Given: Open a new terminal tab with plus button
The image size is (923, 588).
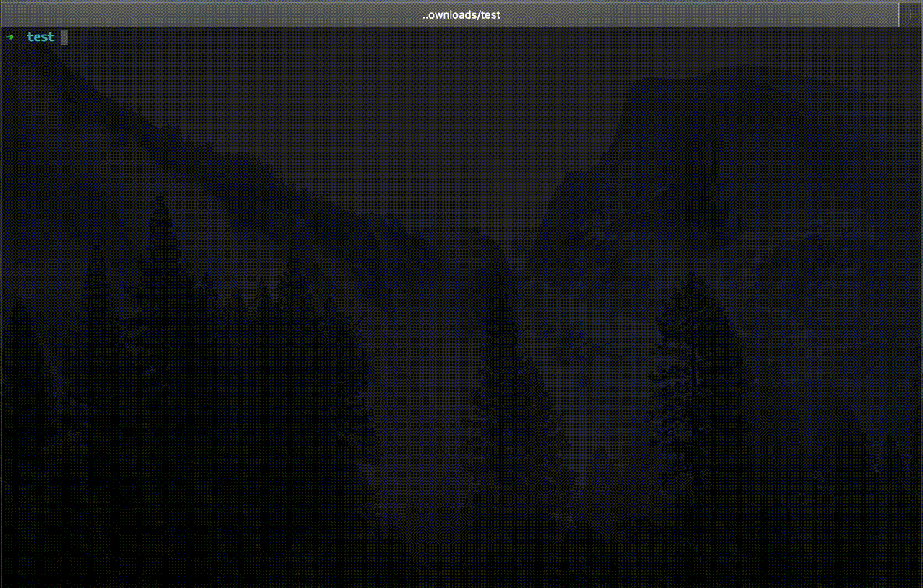Looking at the screenshot, I should (x=911, y=14).
